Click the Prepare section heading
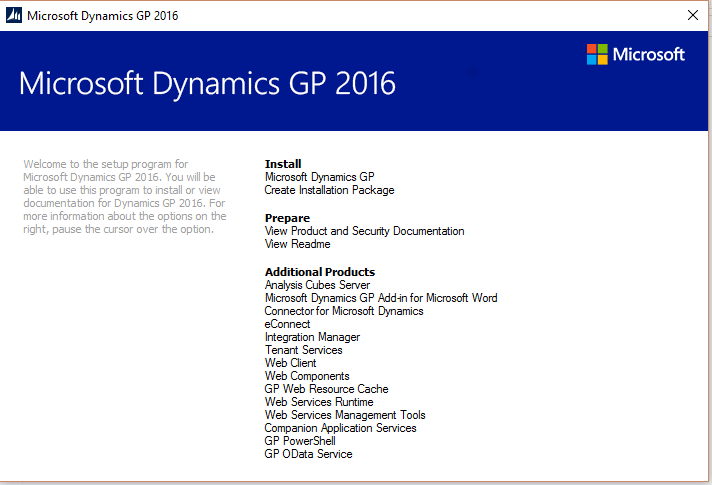This screenshot has height=485, width=712. pos(287,218)
